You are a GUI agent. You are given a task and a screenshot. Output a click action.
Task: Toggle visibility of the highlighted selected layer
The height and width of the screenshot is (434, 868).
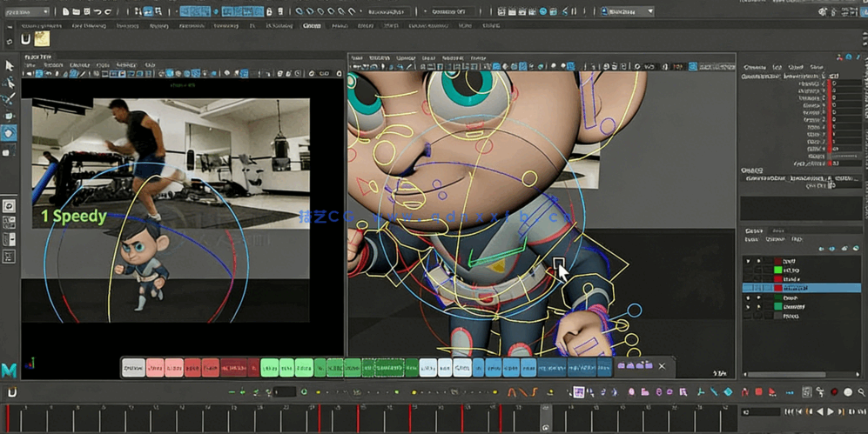(x=748, y=288)
